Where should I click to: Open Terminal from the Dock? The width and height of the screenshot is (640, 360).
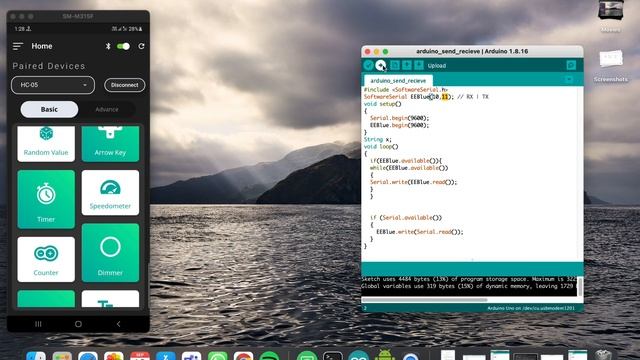pos(333,356)
